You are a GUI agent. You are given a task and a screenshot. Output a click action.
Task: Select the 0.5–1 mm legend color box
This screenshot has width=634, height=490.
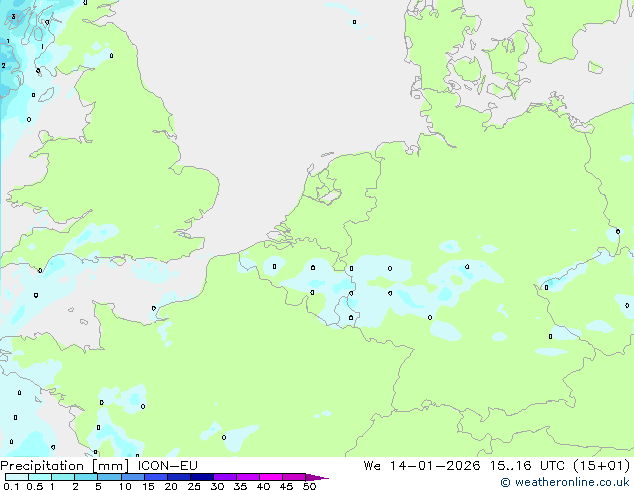point(40,477)
